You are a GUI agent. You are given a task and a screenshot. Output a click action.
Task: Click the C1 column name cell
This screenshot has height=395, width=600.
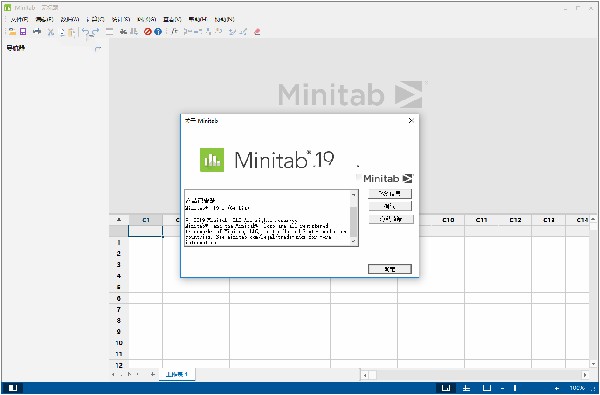tap(145, 231)
